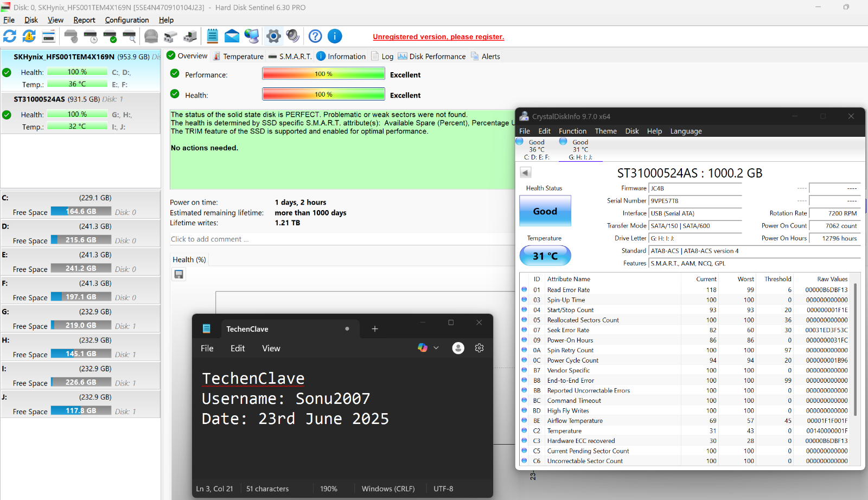This screenshot has height=500, width=868.
Task: Click the speaker sound toolbar icon
Action: [293, 36]
